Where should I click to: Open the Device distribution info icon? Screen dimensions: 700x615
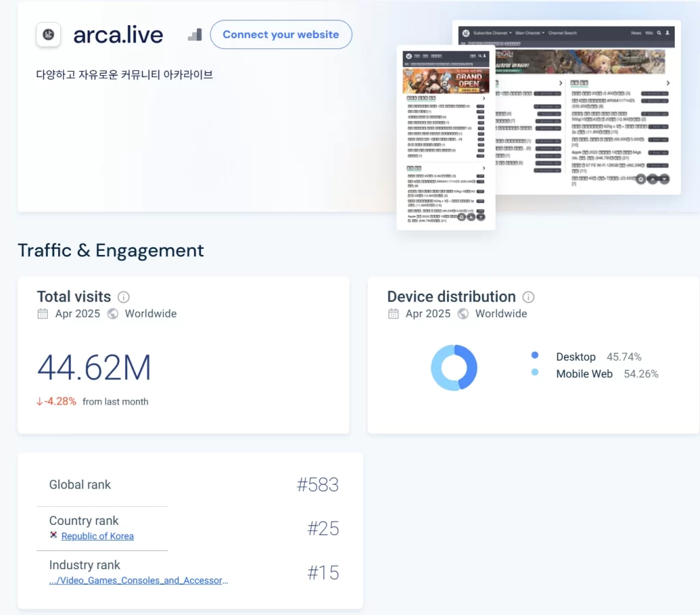[x=528, y=297]
